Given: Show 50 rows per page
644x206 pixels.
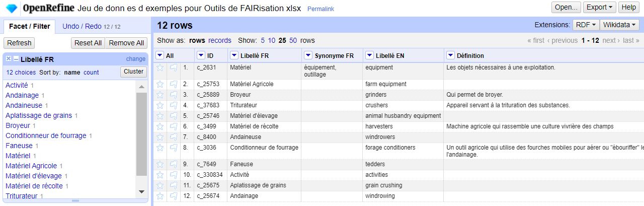Looking at the screenshot, I should point(293,40).
